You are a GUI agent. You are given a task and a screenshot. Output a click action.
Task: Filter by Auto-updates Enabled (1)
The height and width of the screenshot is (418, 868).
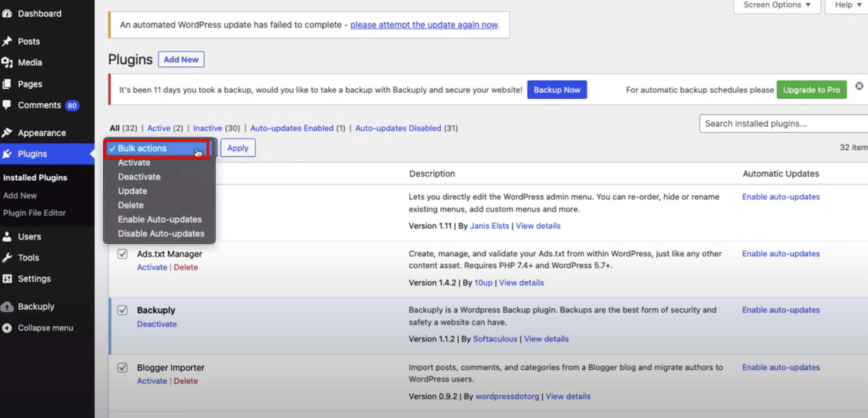point(298,128)
